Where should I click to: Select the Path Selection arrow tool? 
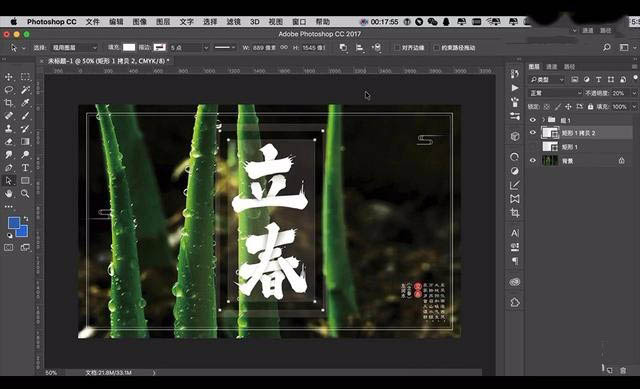(x=9, y=180)
